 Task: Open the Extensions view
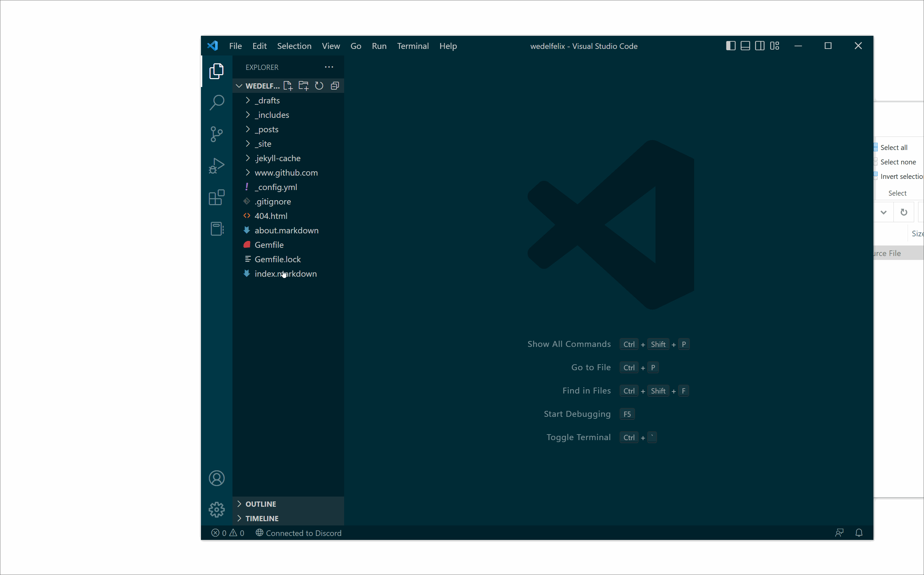216,197
